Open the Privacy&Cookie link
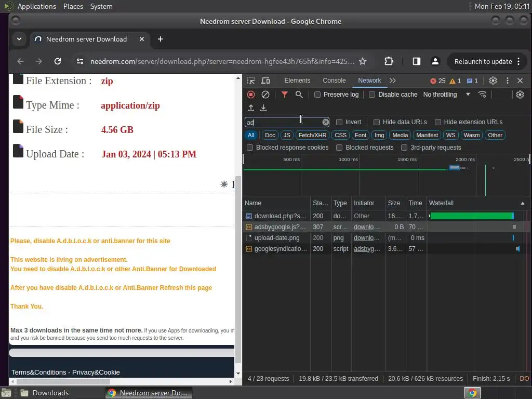Viewport: 532px width, 399px height. pyautogui.click(x=96, y=373)
